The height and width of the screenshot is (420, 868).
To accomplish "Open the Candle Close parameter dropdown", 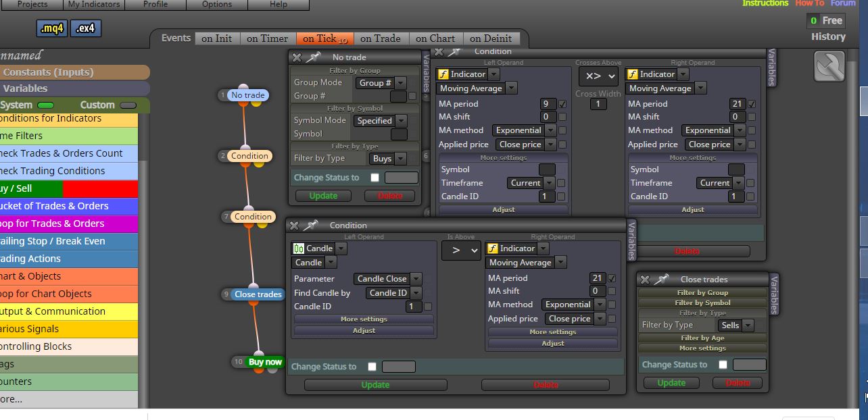I will pos(388,279).
